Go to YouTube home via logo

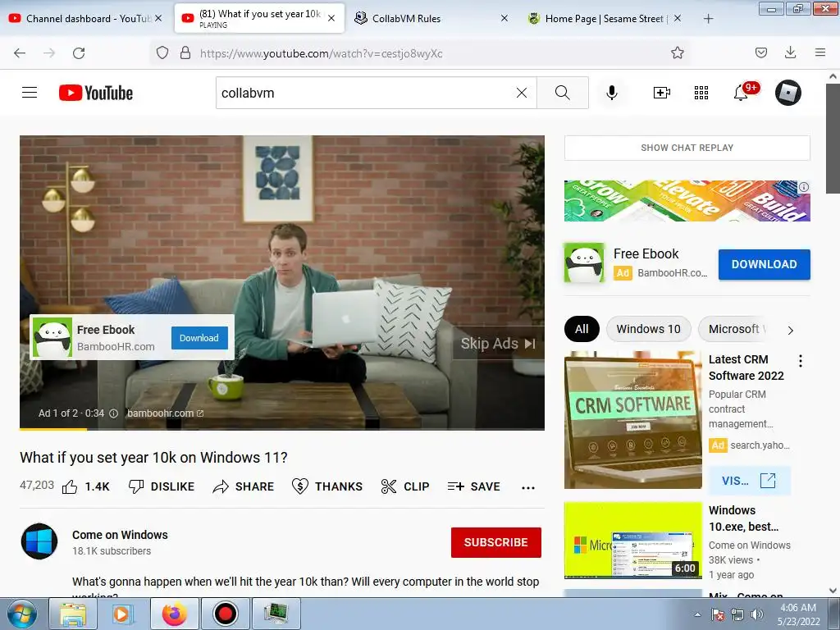(x=96, y=93)
